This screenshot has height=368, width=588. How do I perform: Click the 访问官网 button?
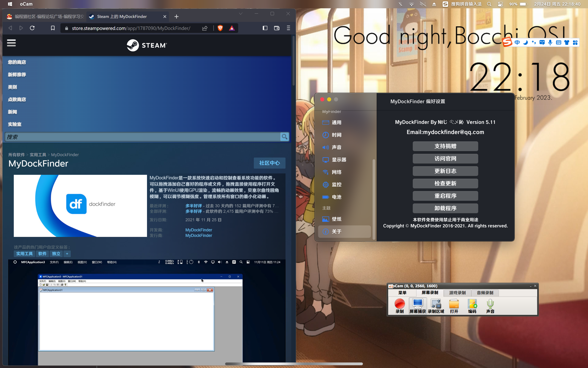[445, 159]
